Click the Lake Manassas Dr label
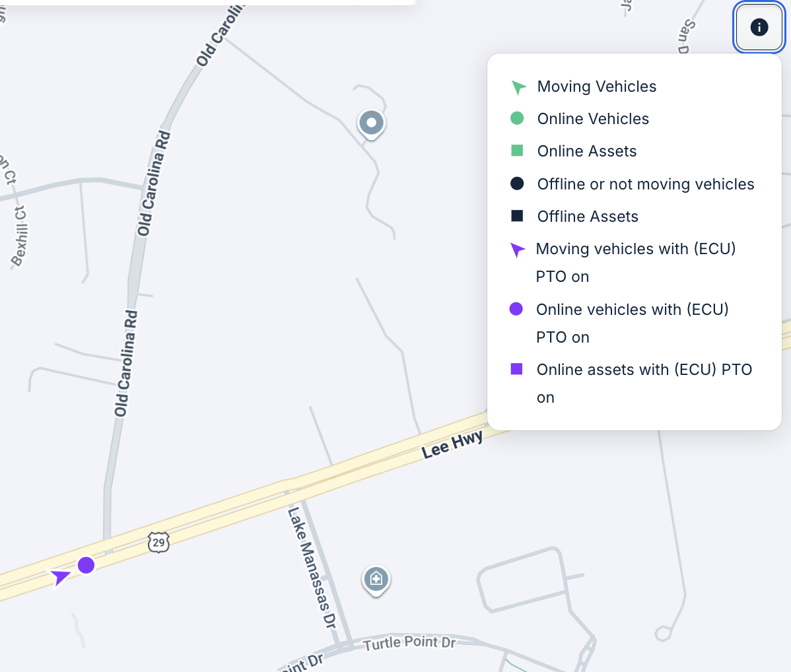Image resolution: width=791 pixels, height=672 pixels. (x=312, y=568)
